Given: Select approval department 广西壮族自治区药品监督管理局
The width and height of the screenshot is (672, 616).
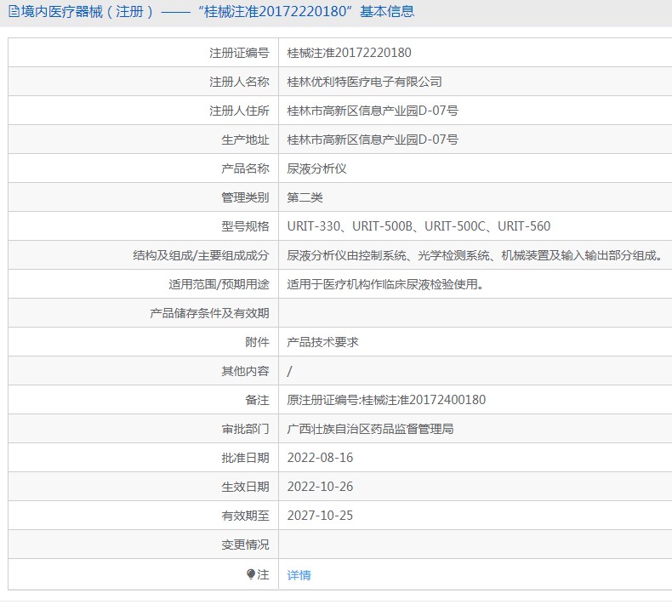Looking at the screenshot, I should [370, 429].
